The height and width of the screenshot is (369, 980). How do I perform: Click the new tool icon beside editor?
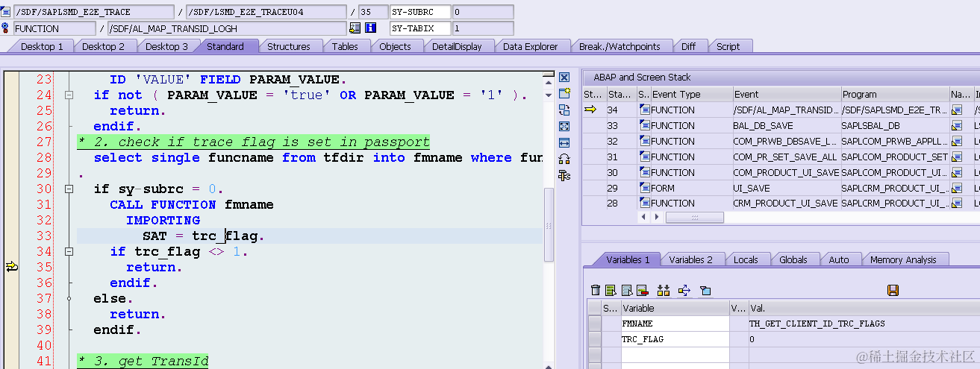tap(564, 93)
